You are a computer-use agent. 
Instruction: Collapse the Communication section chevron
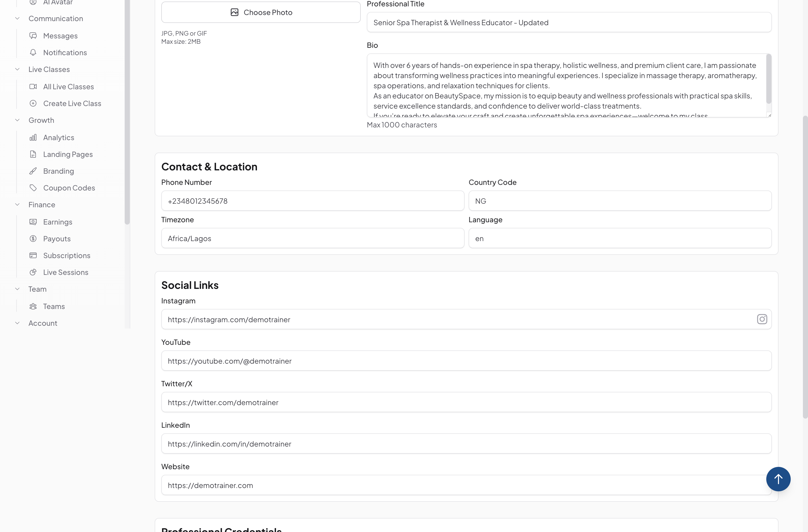[17, 18]
